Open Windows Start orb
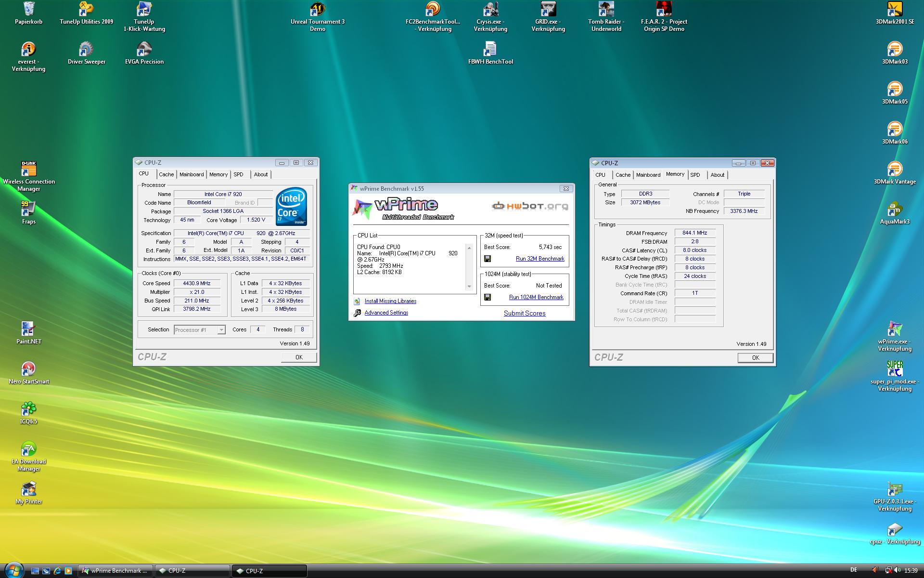The image size is (924, 578). [x=13, y=570]
